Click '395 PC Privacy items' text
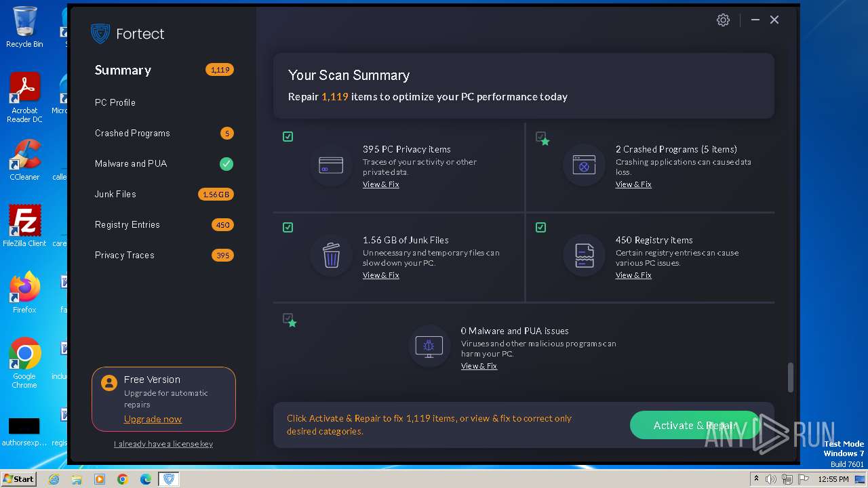Viewport: 868px width, 488px height. click(x=407, y=149)
